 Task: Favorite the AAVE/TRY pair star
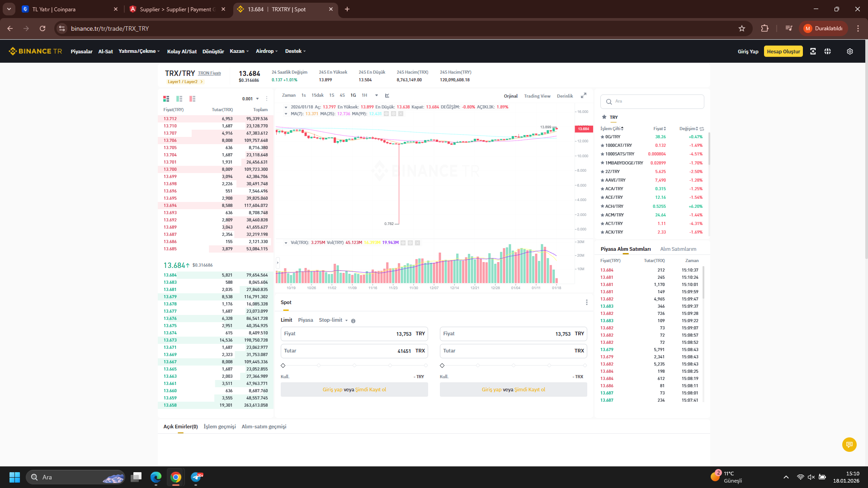tap(603, 180)
